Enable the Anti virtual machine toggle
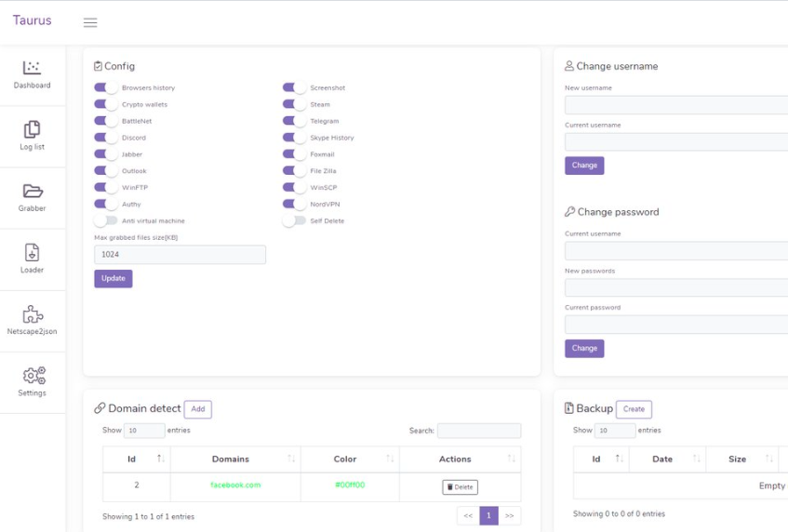This screenshot has width=788, height=532. [x=106, y=221]
